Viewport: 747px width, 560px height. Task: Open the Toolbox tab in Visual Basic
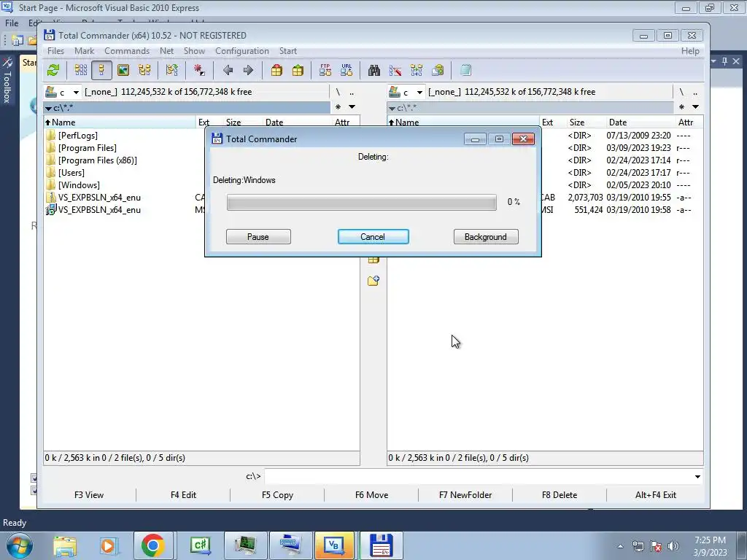[7, 81]
